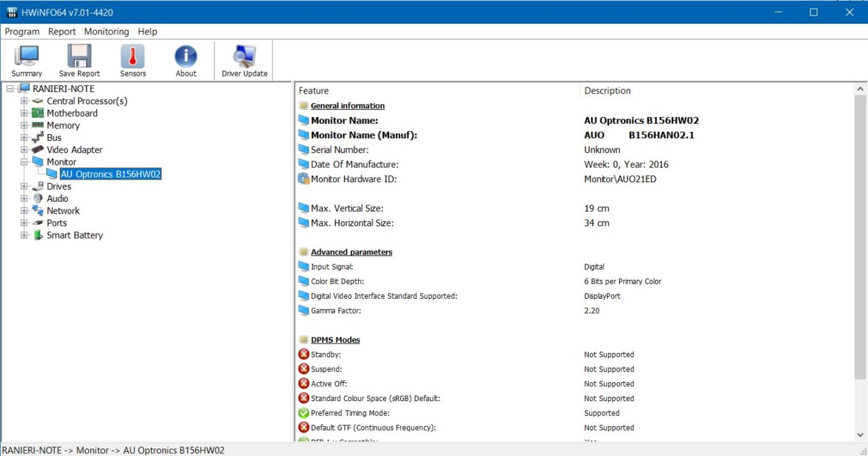Expand the Network tree node
The height and width of the screenshot is (456, 868).
(x=24, y=211)
